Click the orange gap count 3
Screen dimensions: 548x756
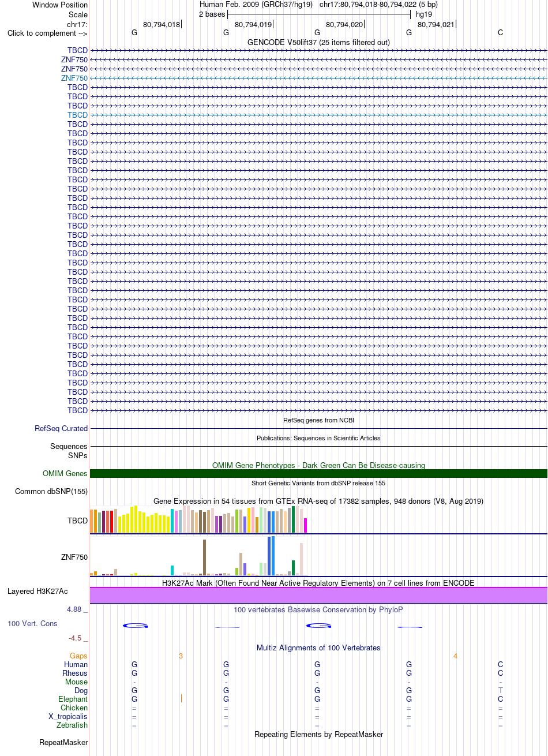tap(181, 656)
